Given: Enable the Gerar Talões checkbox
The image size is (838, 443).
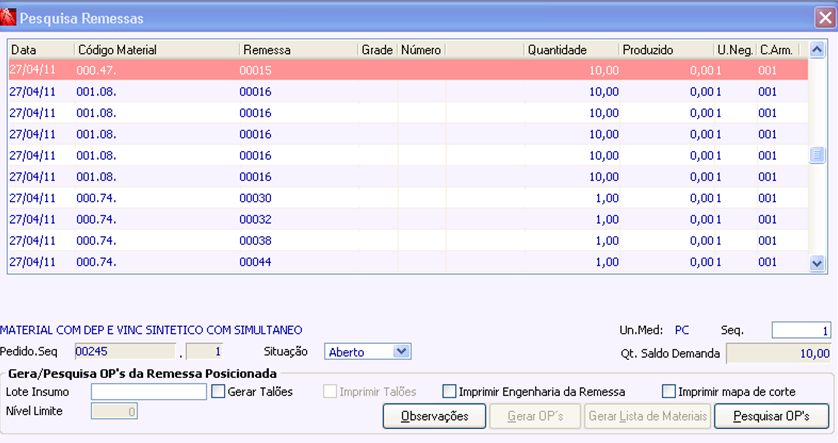Looking at the screenshot, I should [x=218, y=391].
